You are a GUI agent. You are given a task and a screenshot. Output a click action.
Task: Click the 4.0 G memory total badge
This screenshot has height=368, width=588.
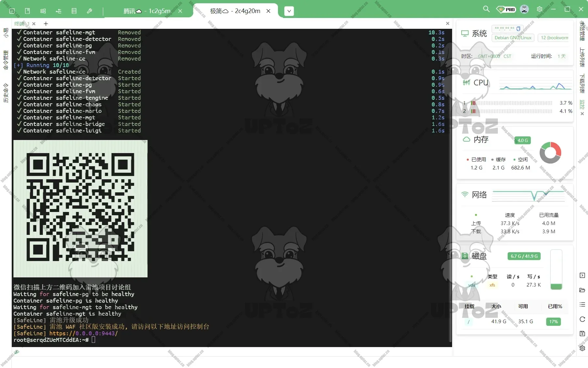coord(523,140)
